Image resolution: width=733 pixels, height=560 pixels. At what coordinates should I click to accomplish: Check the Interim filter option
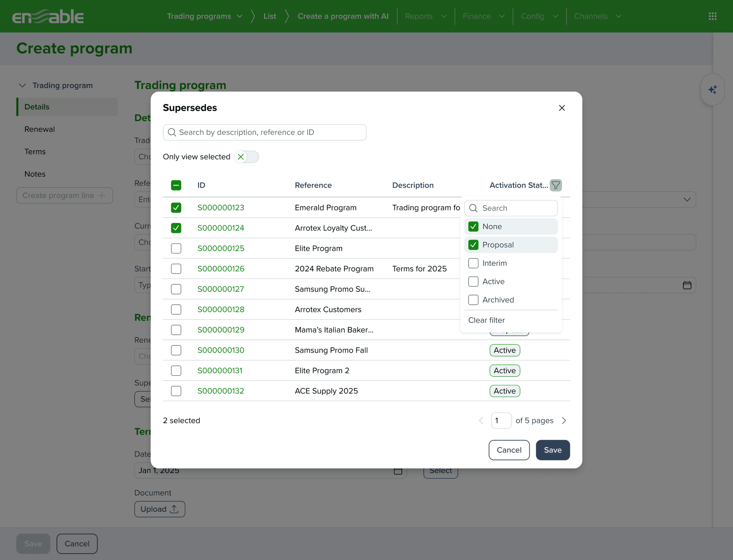pyautogui.click(x=473, y=263)
